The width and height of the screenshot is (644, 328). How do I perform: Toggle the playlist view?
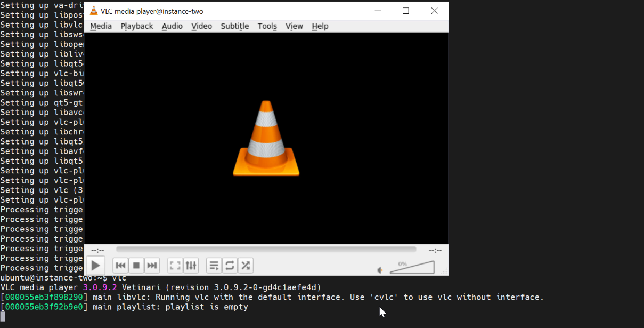[x=214, y=265]
